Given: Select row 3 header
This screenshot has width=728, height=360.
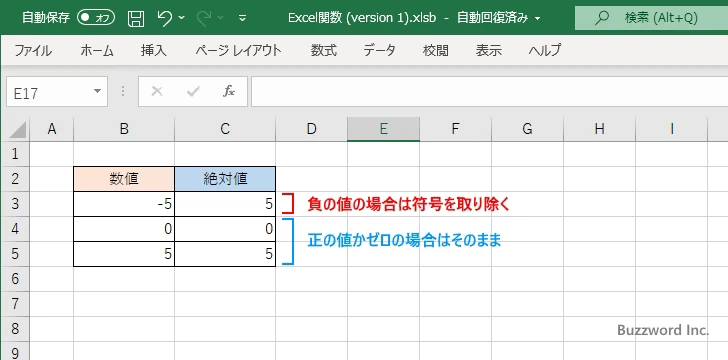Looking at the screenshot, I should pos(15,204).
